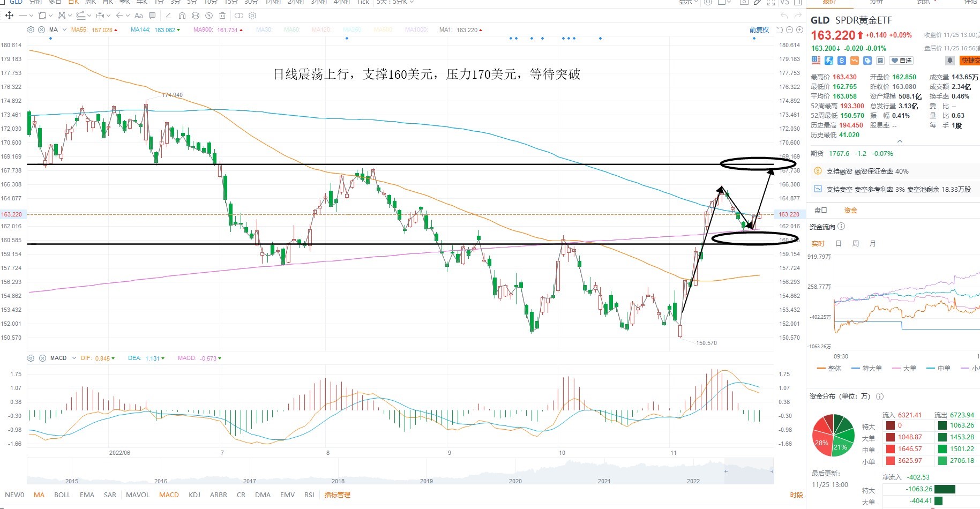Toggle the SAR indicator

click(x=110, y=495)
